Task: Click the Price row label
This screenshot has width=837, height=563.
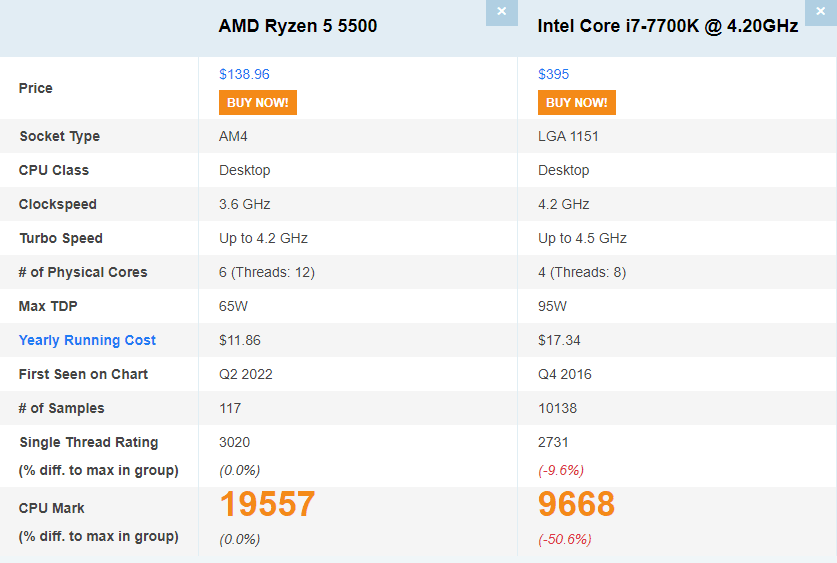Action: (x=35, y=88)
